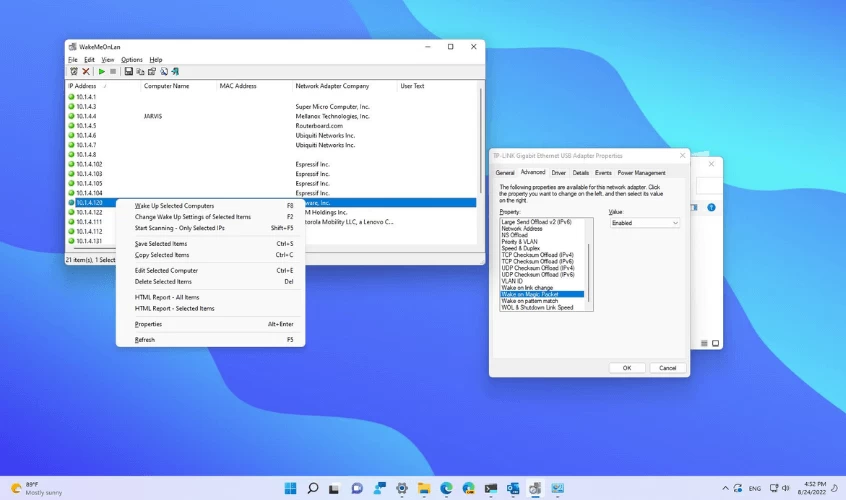This screenshot has width=846, height=500.
Task: Select Wake on link change property
Action: [x=542, y=288]
